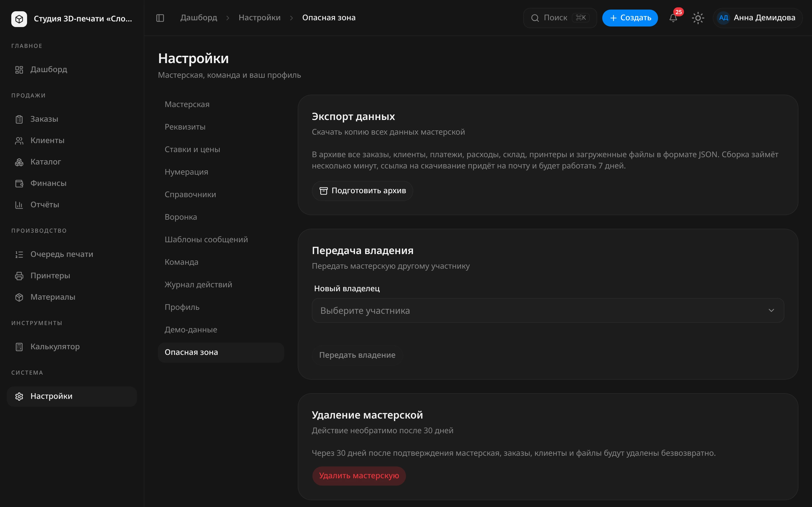Open the Anna Demidova user menu
812x507 pixels.
coord(758,18)
